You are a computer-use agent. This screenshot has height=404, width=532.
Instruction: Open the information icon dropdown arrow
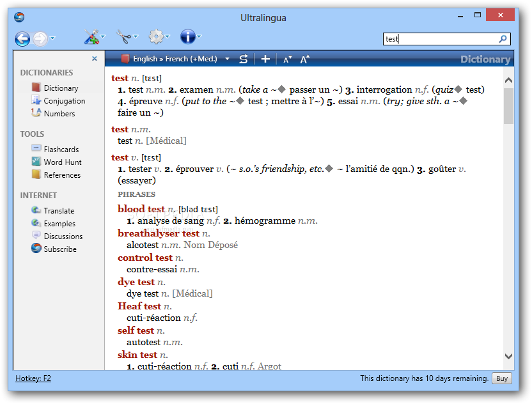click(x=199, y=36)
